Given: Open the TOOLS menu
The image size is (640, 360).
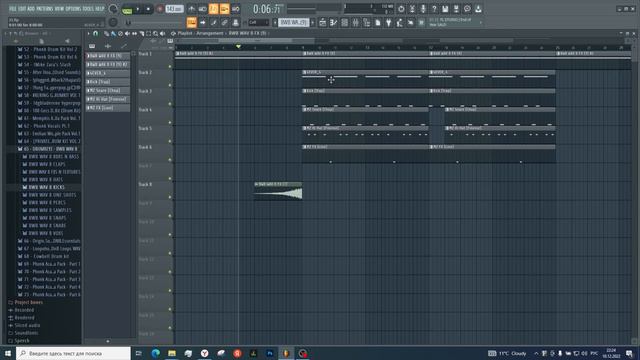Looking at the screenshot, I should 88,9.
